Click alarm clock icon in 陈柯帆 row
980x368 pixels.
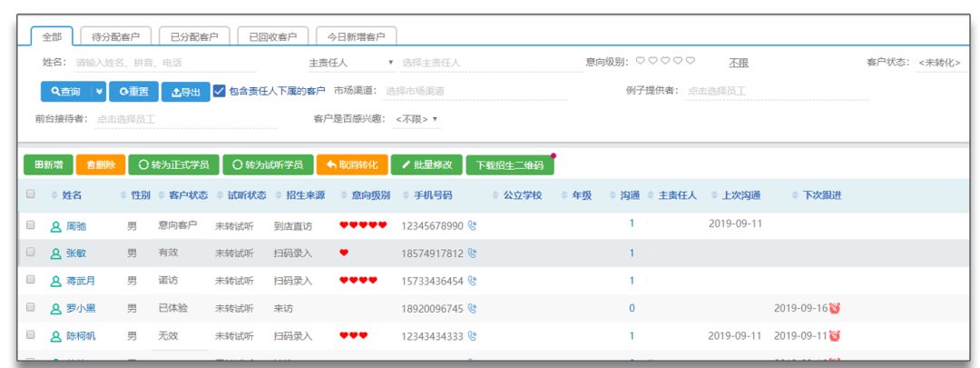pyautogui.click(x=834, y=336)
